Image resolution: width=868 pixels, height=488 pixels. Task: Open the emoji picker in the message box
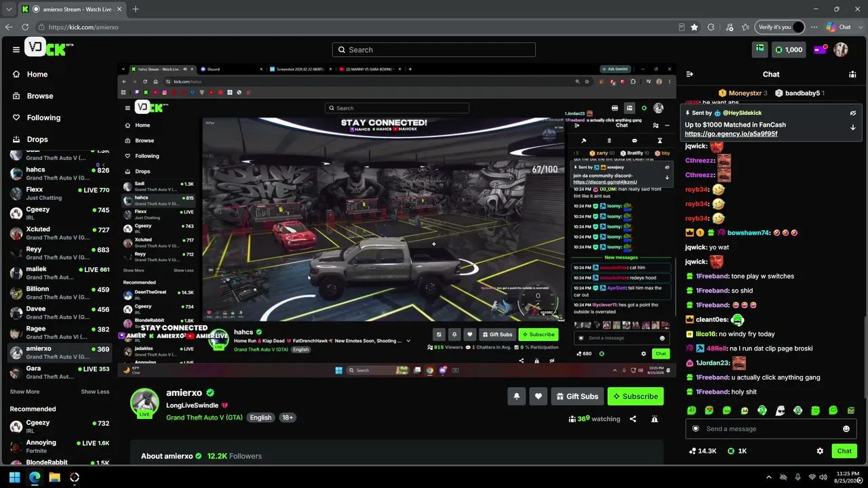[x=846, y=429]
